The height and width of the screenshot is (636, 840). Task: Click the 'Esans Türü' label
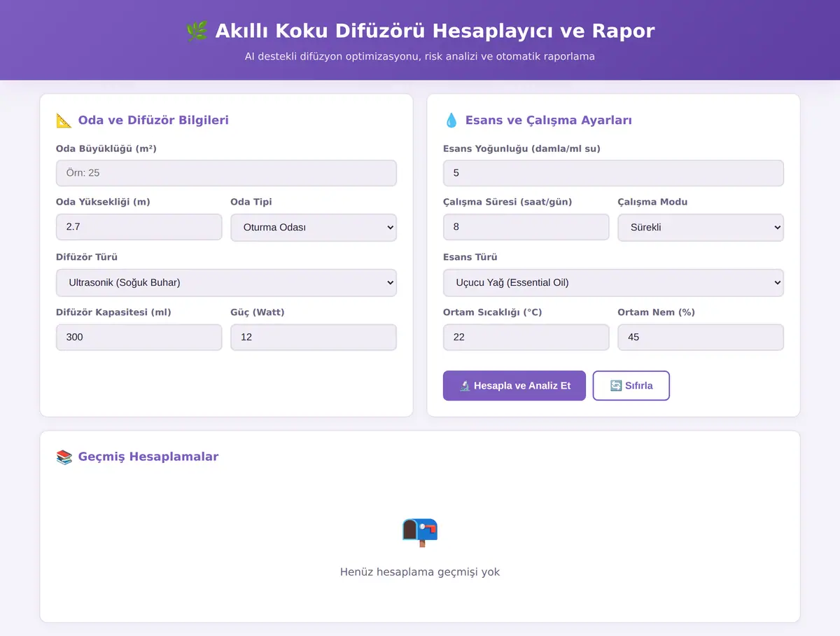tap(470, 257)
